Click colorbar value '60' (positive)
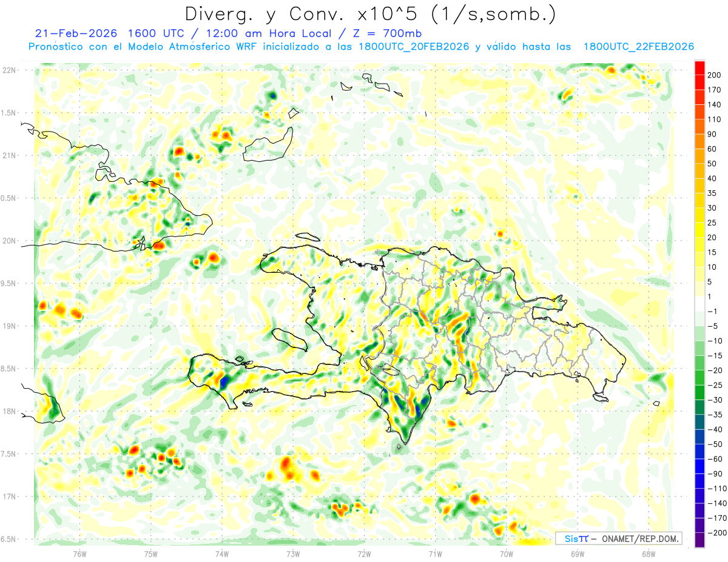Screen dimensions: 728x562 (713, 149)
